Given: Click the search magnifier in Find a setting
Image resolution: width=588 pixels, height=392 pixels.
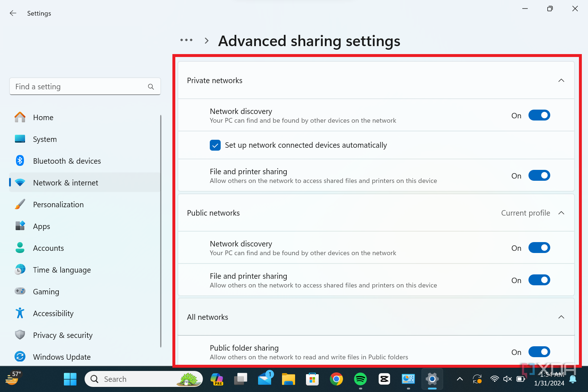Looking at the screenshot, I should click(151, 87).
